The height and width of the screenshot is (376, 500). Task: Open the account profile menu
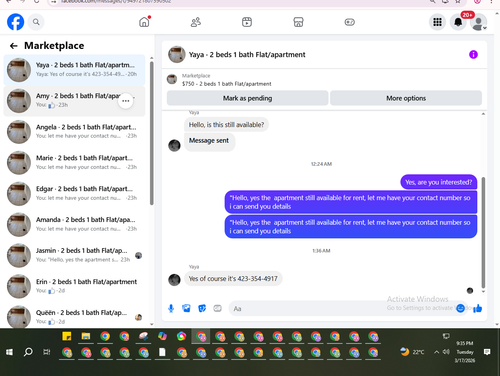pyautogui.click(x=478, y=22)
